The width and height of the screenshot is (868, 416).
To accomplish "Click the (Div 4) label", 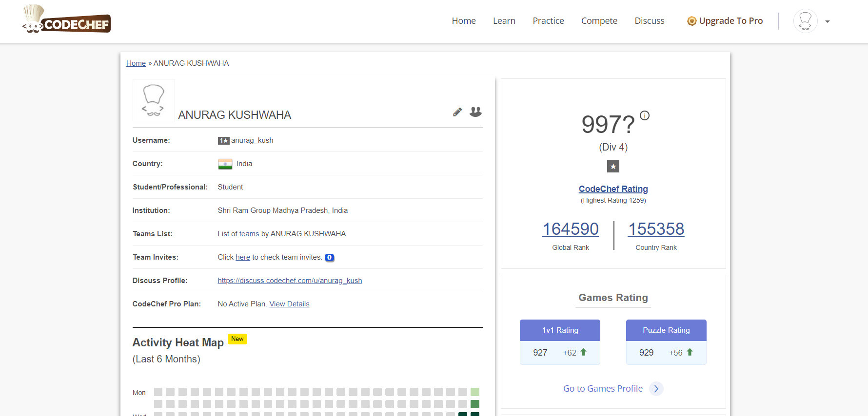I will coord(613,147).
